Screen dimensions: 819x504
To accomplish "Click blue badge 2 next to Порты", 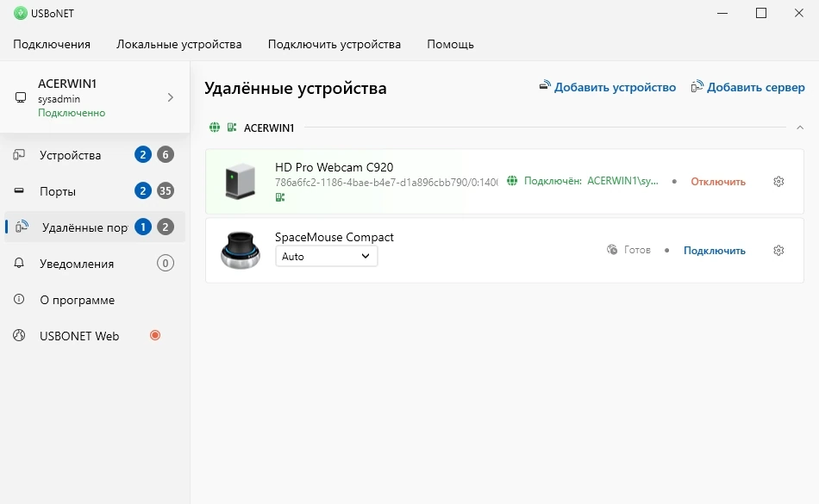I will 142,191.
